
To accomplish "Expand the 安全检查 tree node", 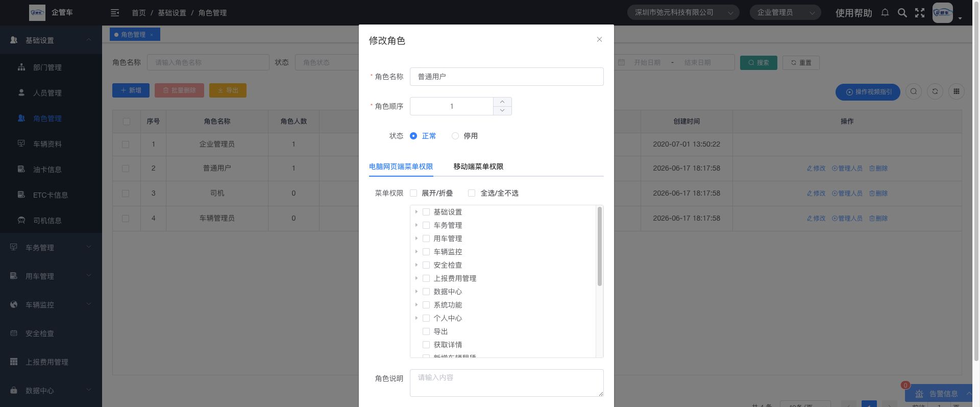I will point(416,265).
